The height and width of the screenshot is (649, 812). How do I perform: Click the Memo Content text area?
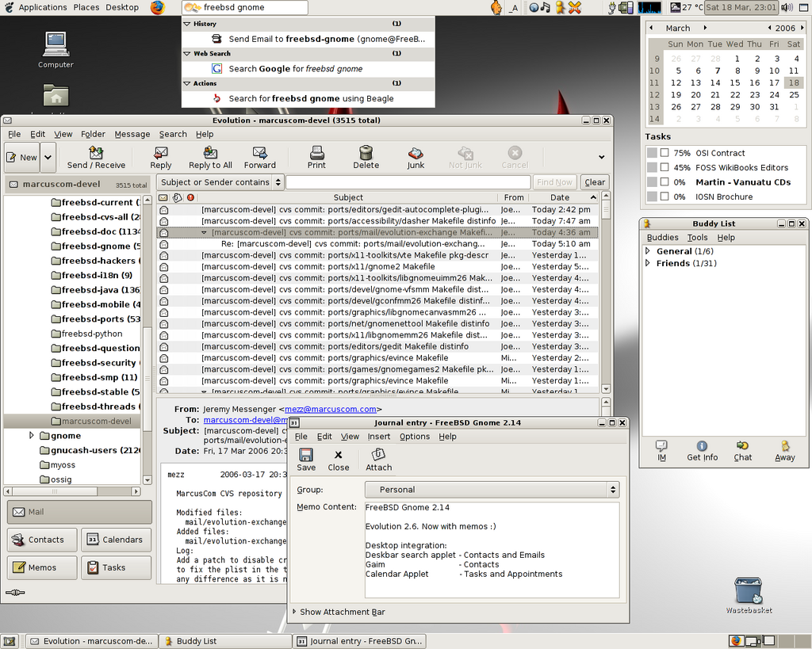[492, 550]
